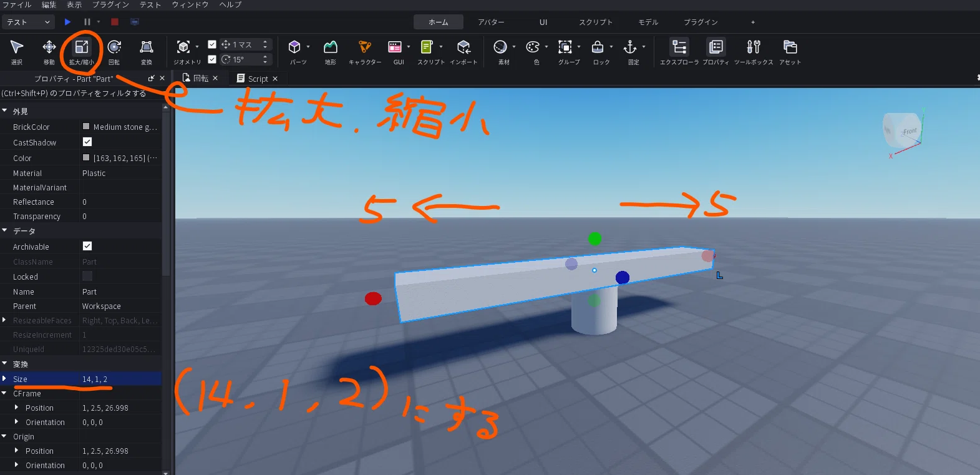Toggle the 15° rotation snap checkbox
The width and height of the screenshot is (980, 475).
click(212, 59)
